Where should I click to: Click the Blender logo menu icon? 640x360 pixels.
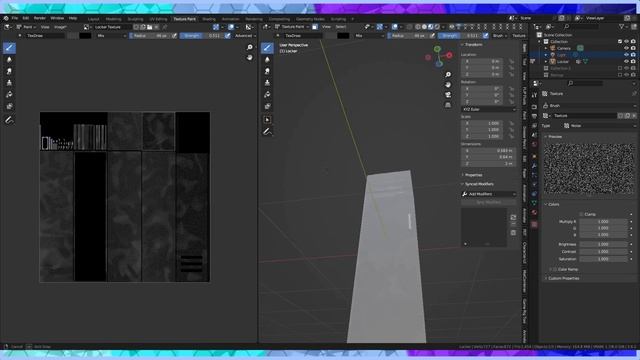pos(6,18)
